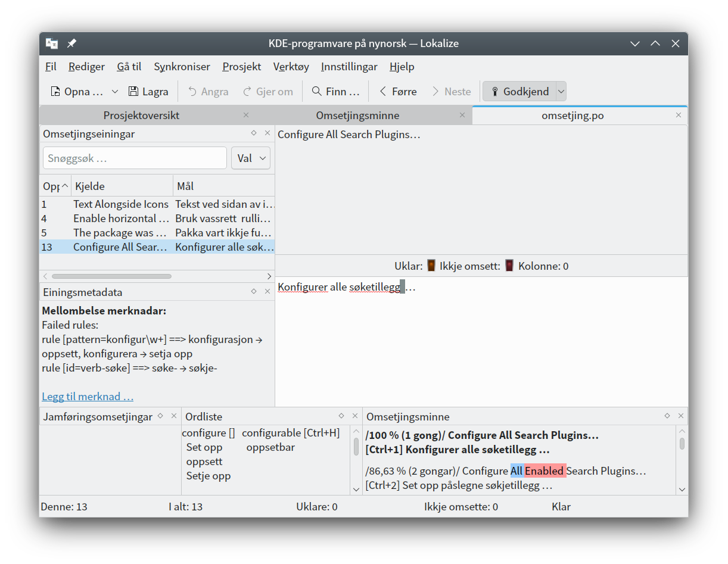Toggle the Ikkje omsett status indicator

point(509,266)
